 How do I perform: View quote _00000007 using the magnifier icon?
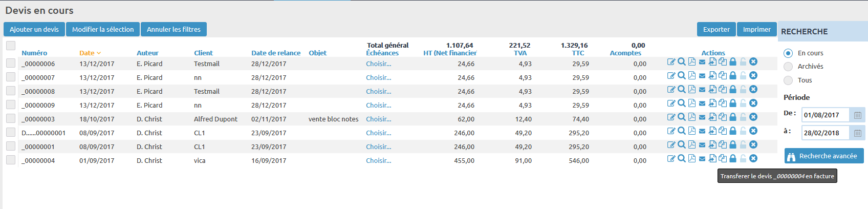[x=681, y=76]
